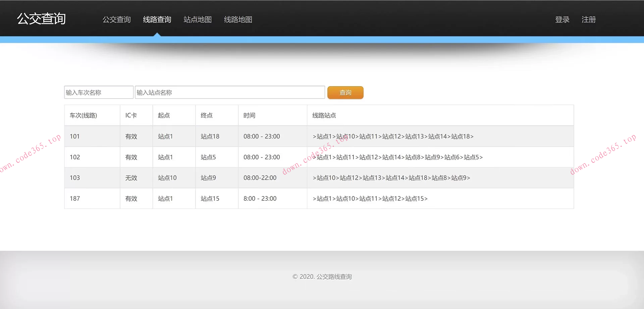Select the 线路查询 navigation tab
Screen dimensions: 644x309
coord(157,20)
